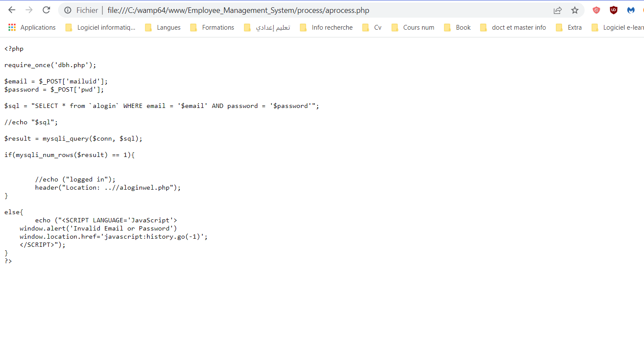Open the Cv bookmark folder
Image resolution: width=644 pixels, height=338 pixels.
[372, 28]
